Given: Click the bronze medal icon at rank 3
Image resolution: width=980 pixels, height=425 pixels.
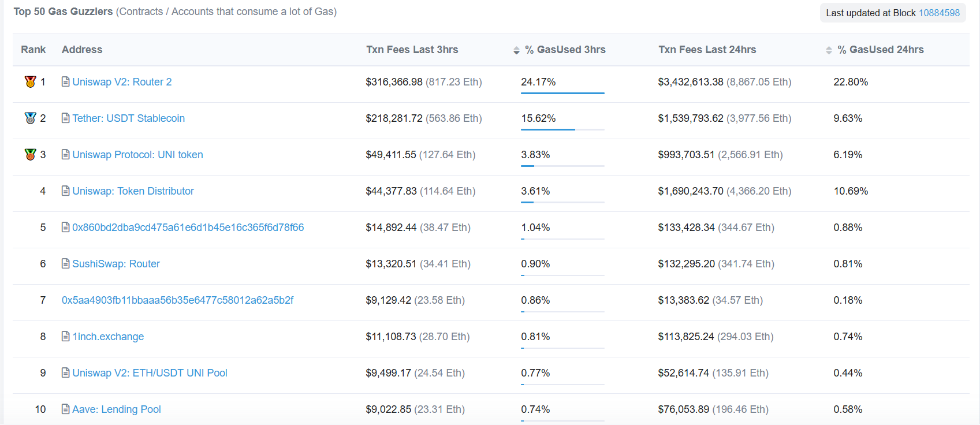Looking at the screenshot, I should pos(31,155).
